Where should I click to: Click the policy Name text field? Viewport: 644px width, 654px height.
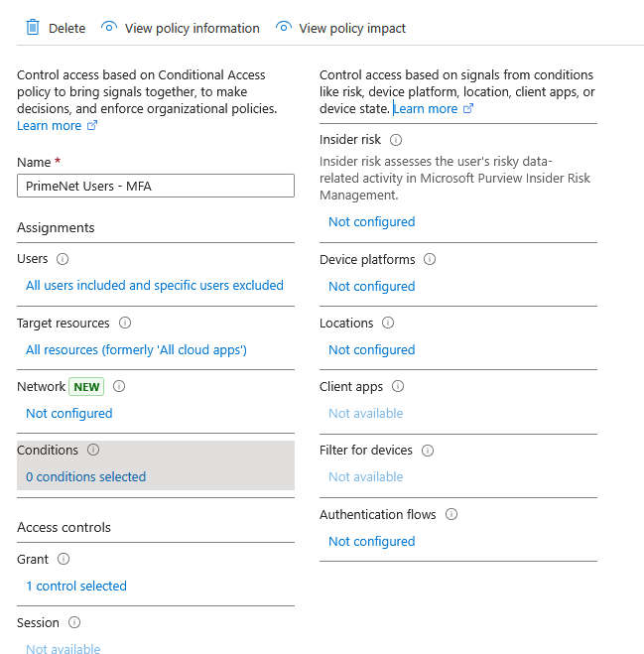(x=156, y=186)
